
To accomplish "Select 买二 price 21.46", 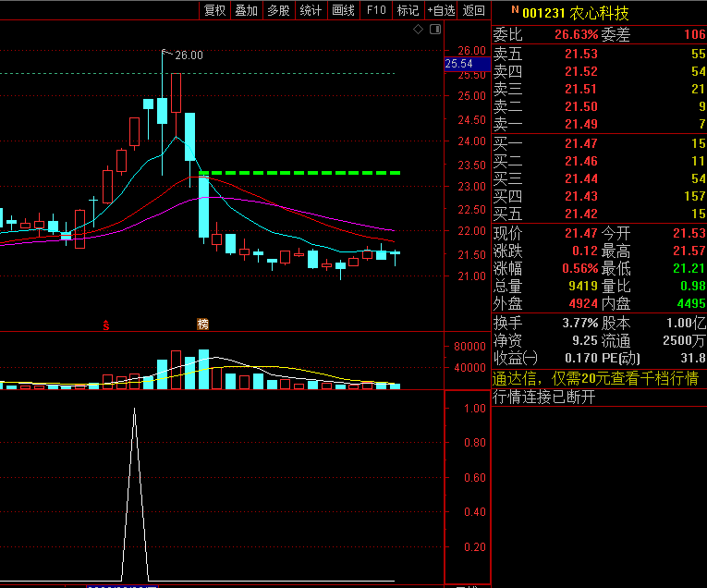I will click(581, 162).
